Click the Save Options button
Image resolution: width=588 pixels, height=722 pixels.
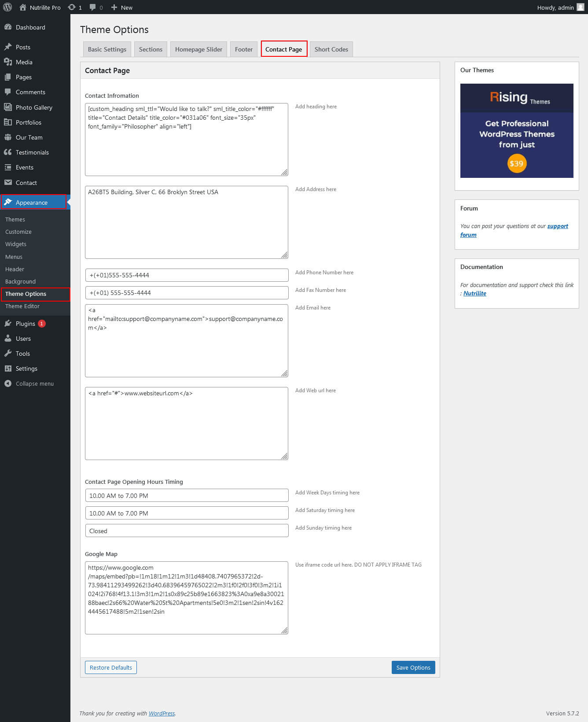413,667
